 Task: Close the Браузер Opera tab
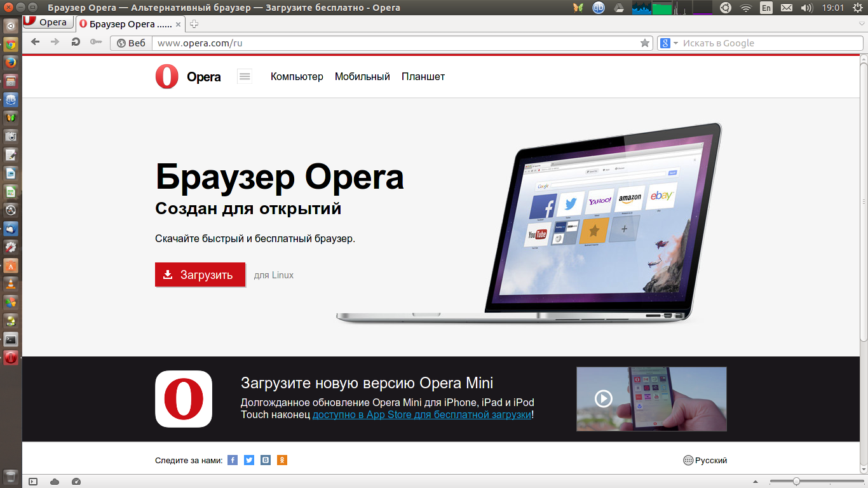[x=178, y=24]
